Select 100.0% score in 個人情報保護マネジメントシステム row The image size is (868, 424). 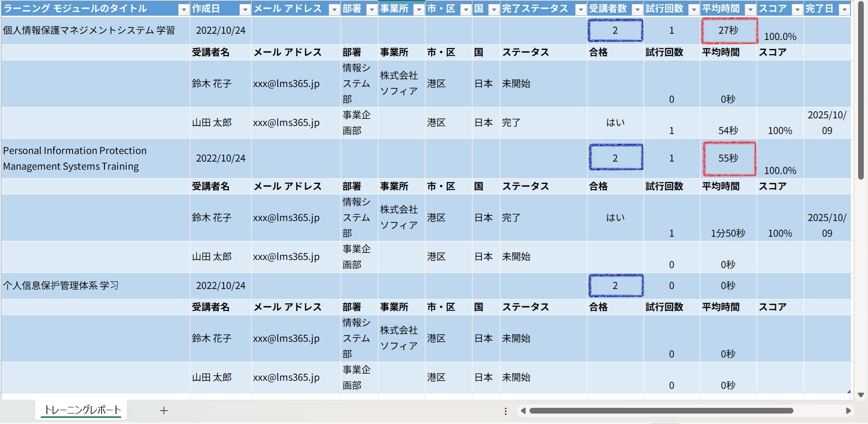pyautogui.click(x=780, y=30)
